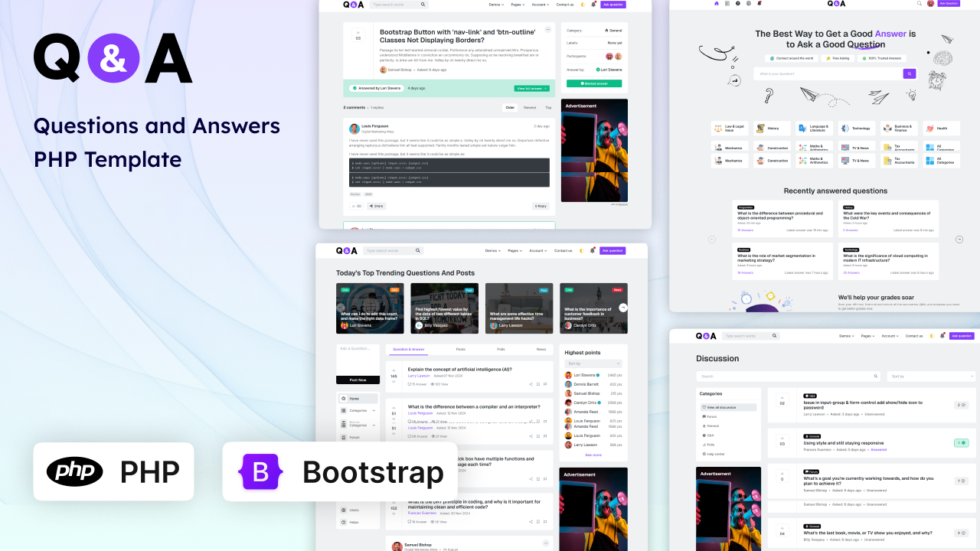The width and height of the screenshot is (980, 551).
Task: Click the Post Now button
Action: [x=358, y=380]
